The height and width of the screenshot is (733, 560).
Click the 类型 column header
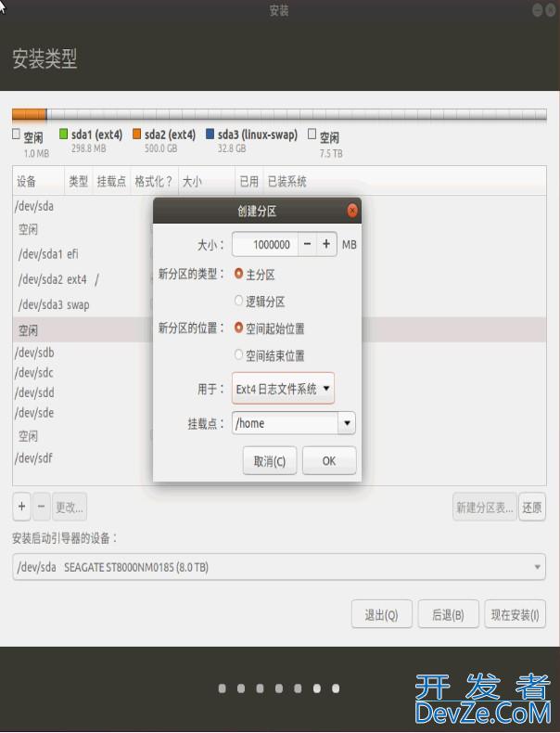click(x=79, y=181)
